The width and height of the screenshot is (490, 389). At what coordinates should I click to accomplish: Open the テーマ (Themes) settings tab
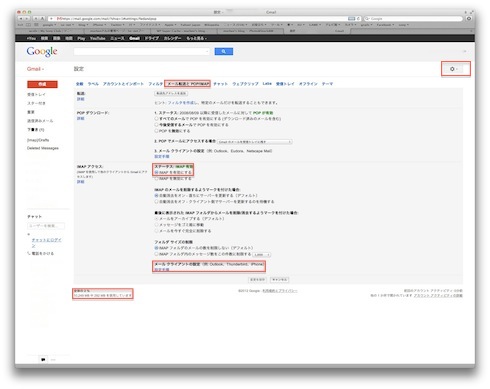pos(327,84)
